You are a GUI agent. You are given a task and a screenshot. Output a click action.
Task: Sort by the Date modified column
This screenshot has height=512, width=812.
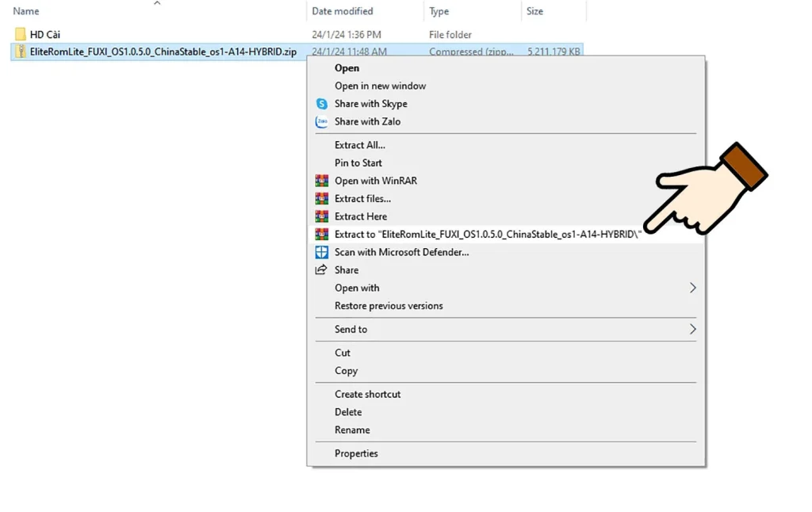(x=342, y=11)
